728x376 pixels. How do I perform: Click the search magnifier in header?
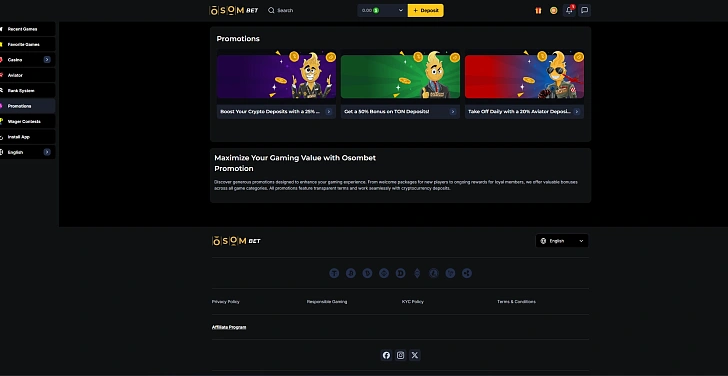(x=271, y=10)
